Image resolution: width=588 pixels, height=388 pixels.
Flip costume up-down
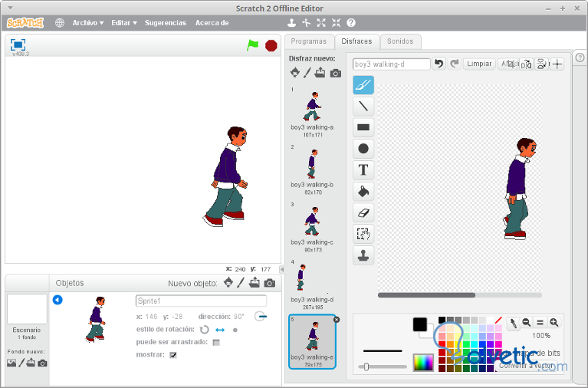(541, 64)
